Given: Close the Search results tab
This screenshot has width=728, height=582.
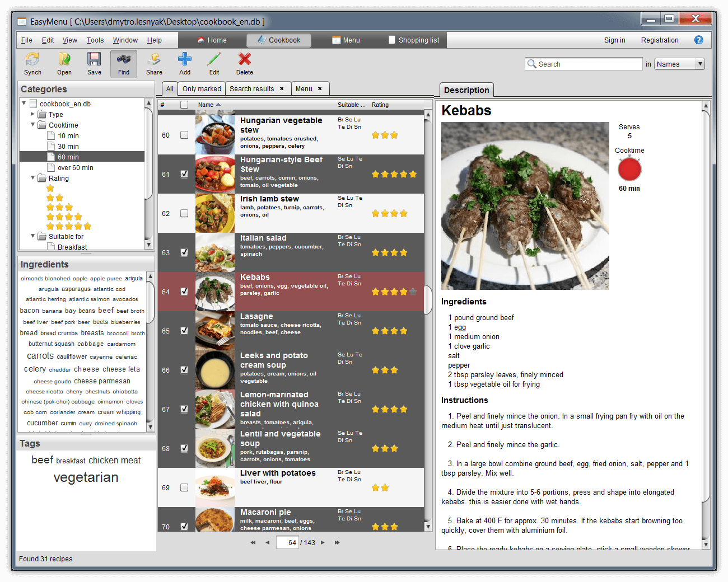Looking at the screenshot, I should click(282, 88).
